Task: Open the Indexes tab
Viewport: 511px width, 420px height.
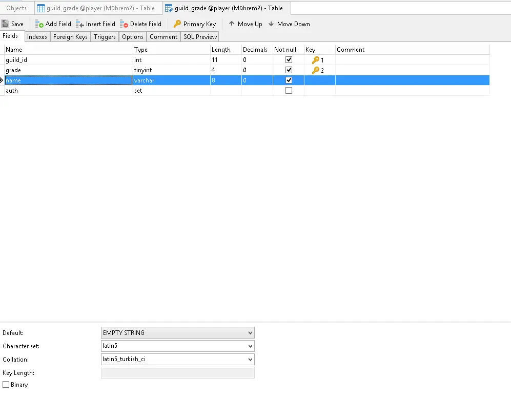Action: pyautogui.click(x=37, y=37)
